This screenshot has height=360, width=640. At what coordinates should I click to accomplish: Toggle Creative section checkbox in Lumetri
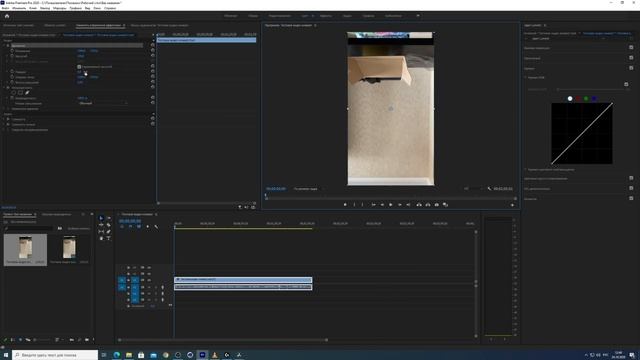(631, 58)
